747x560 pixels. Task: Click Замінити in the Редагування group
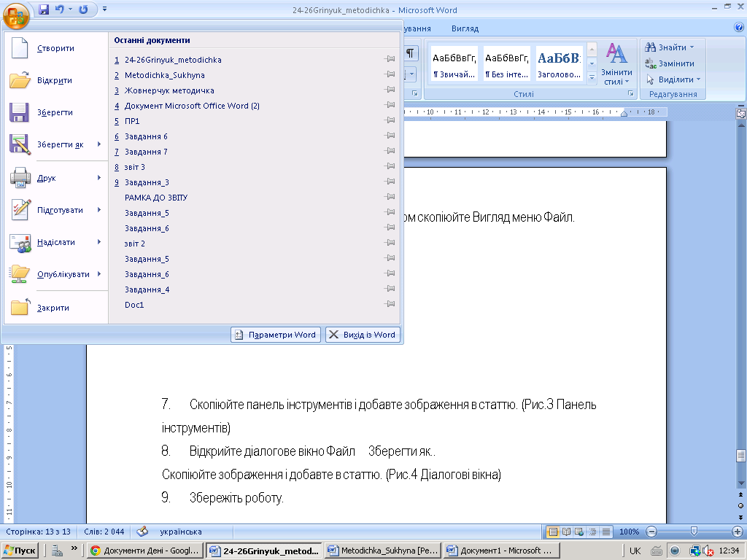click(670, 63)
